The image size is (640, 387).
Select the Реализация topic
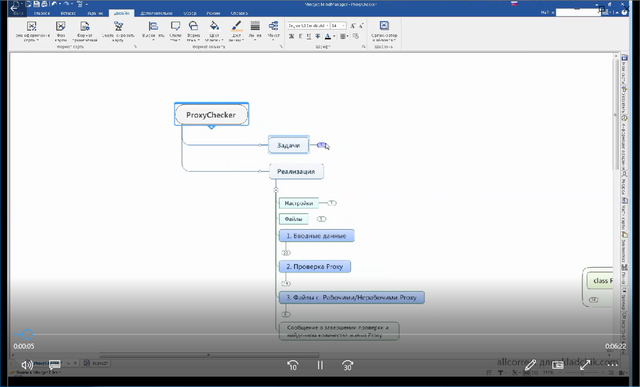point(296,171)
